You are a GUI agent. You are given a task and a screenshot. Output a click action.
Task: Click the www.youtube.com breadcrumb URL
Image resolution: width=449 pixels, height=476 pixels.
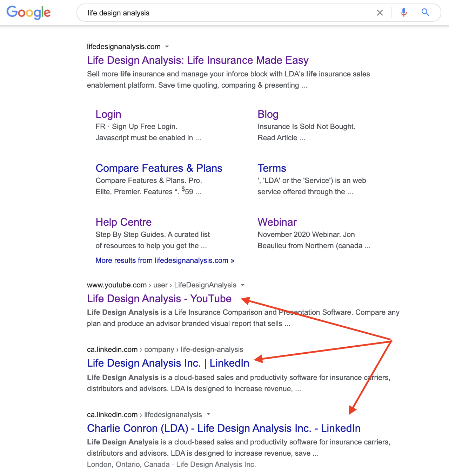pos(162,285)
